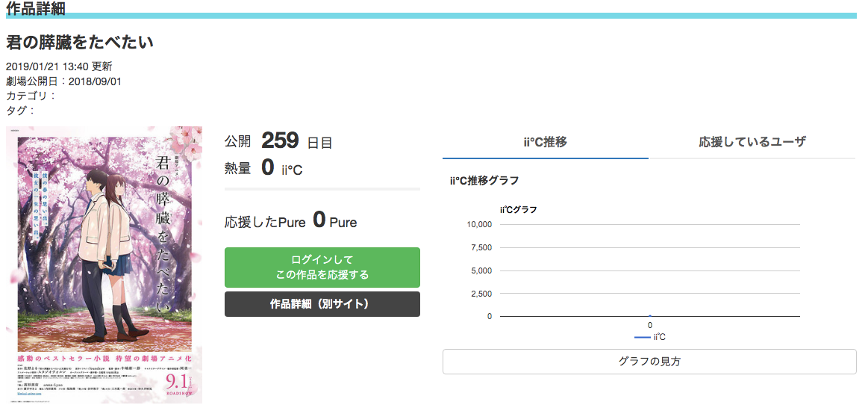This screenshot has height=405, width=868.
Task: Click the 作品詳細 section header
Action: 35,8
